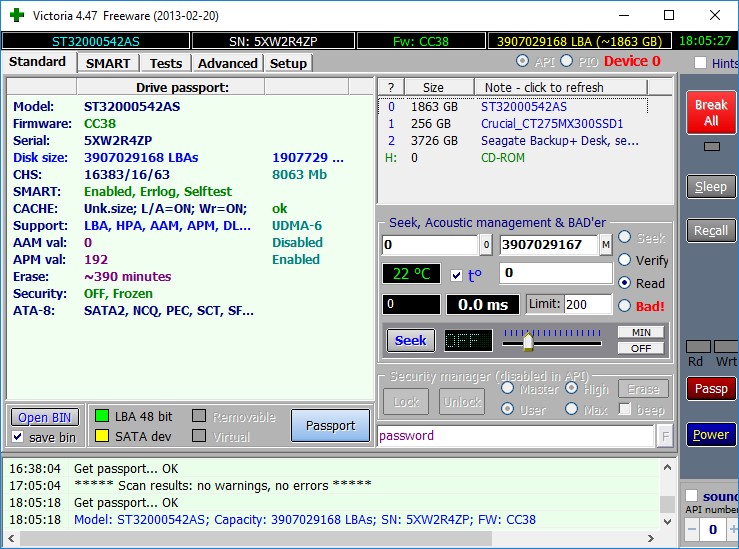Click the green LBA 48 bit indicator
Screen dimensions: 739x549
pos(102,416)
